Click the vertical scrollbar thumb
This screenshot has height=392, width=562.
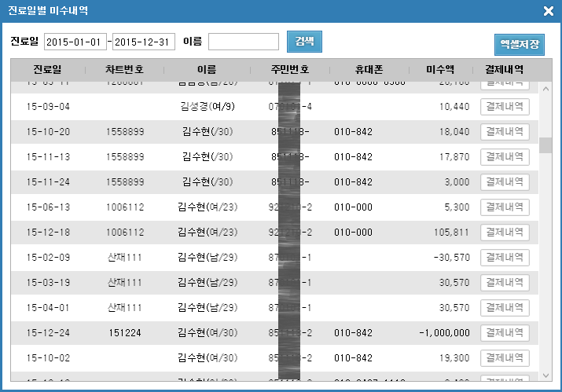[x=545, y=145]
